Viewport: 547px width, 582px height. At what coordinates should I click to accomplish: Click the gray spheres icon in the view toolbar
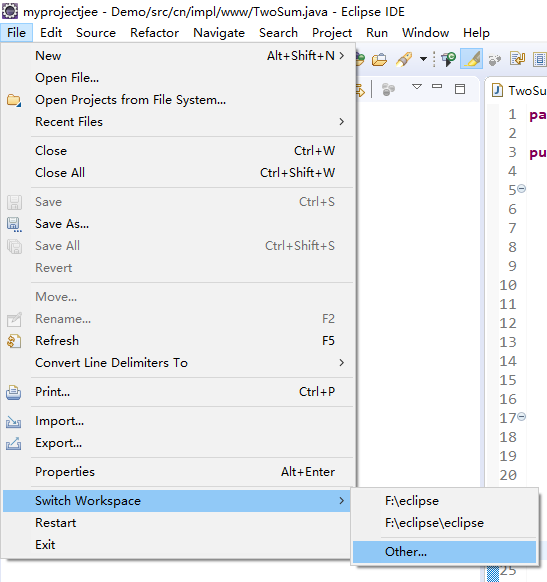(x=388, y=89)
